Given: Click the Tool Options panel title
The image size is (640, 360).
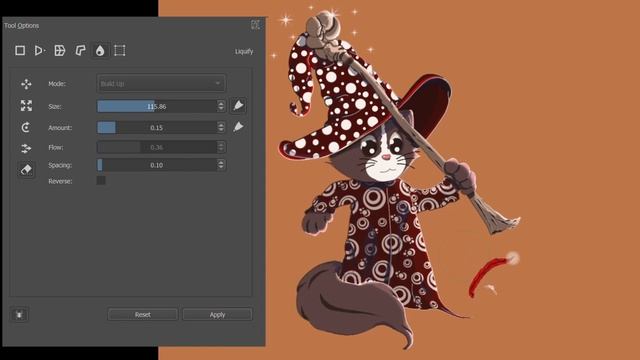Looking at the screenshot, I should click(x=22, y=25).
